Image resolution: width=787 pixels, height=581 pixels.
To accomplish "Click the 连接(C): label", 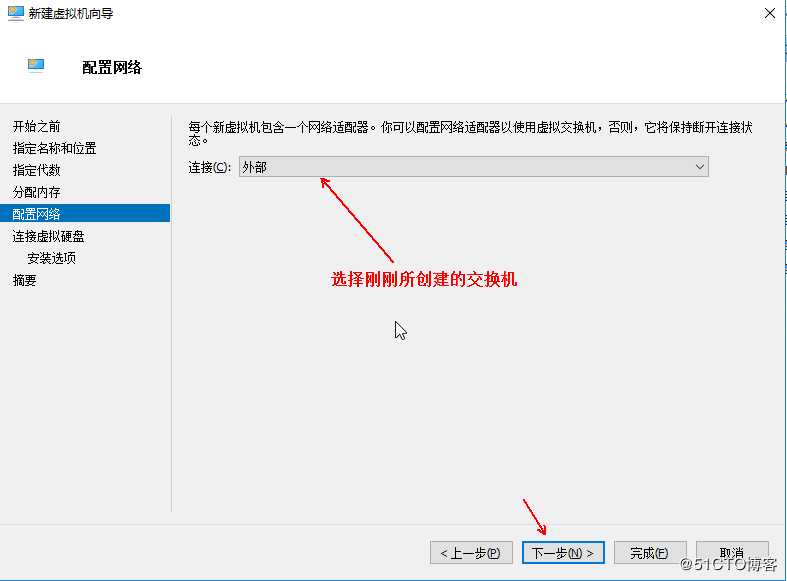I will 209,168.
